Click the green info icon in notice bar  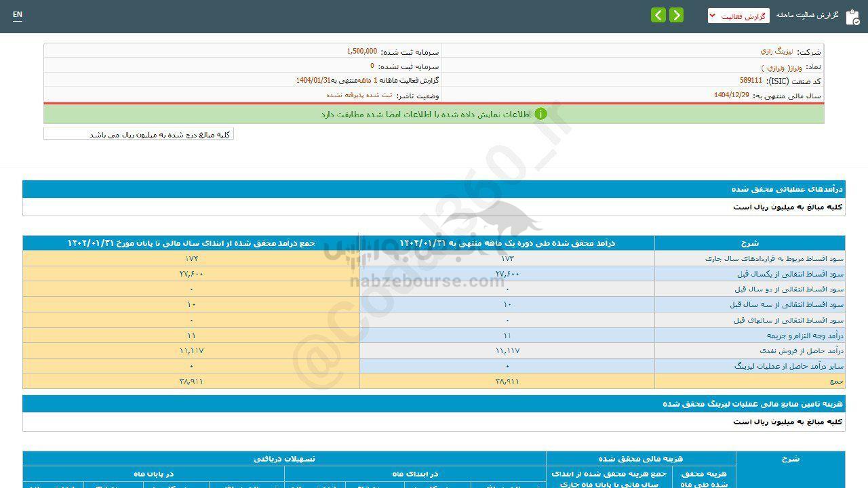[540, 114]
